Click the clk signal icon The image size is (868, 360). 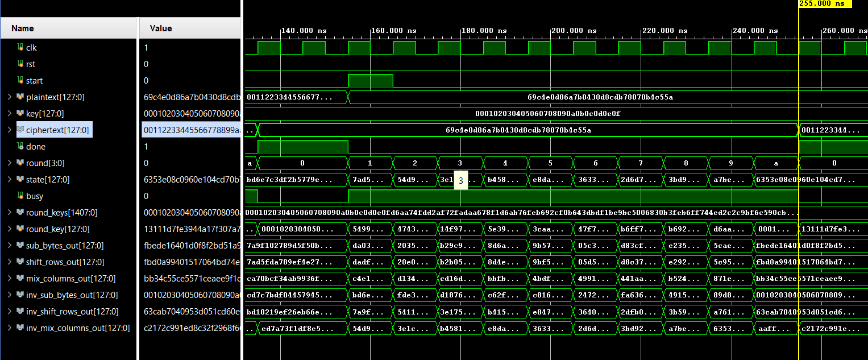click(x=20, y=48)
